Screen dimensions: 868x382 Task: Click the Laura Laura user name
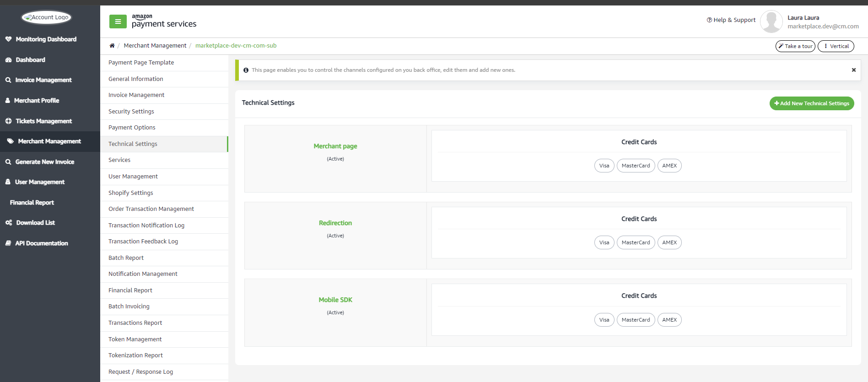tap(803, 18)
